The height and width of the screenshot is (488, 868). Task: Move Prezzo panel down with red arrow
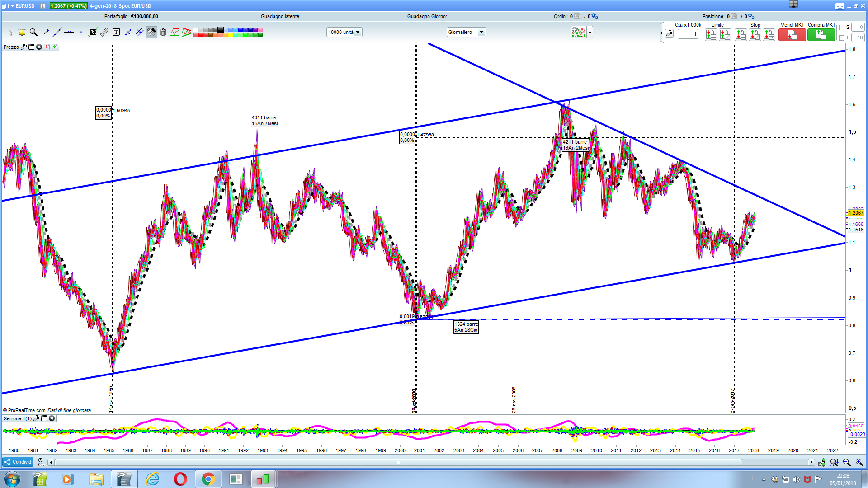(x=47, y=47)
